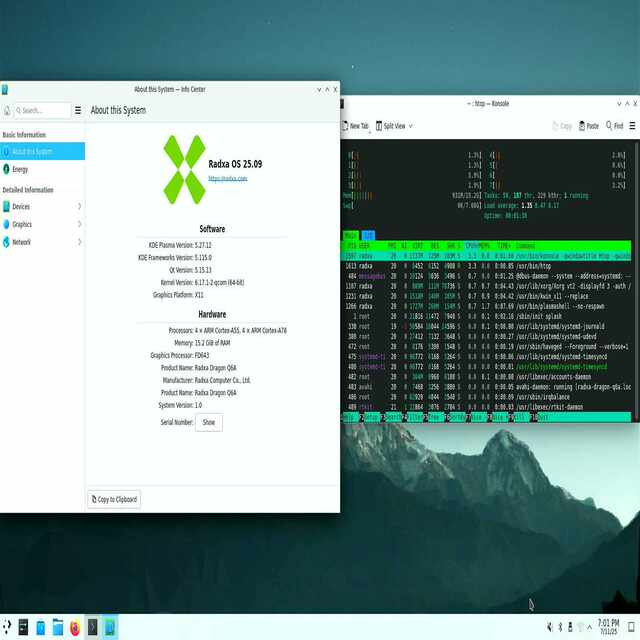
Task: Click the green Radxa logo
Action: 184,169
